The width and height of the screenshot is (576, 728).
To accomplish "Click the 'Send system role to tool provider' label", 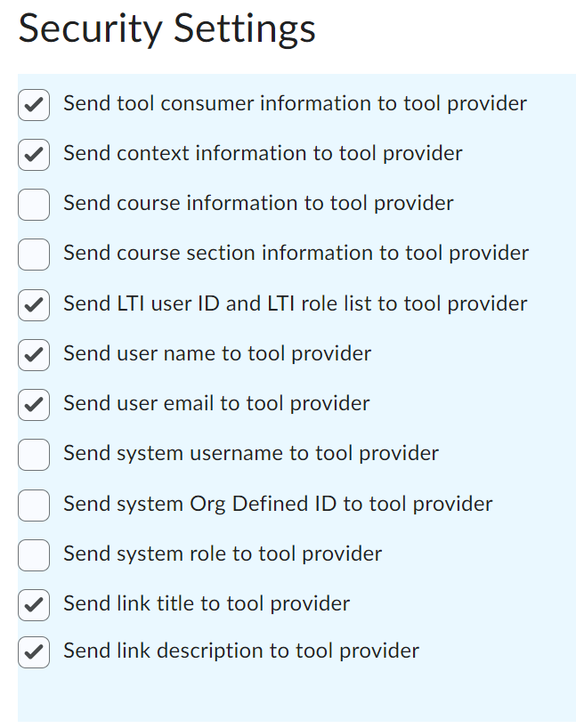I will (223, 554).
